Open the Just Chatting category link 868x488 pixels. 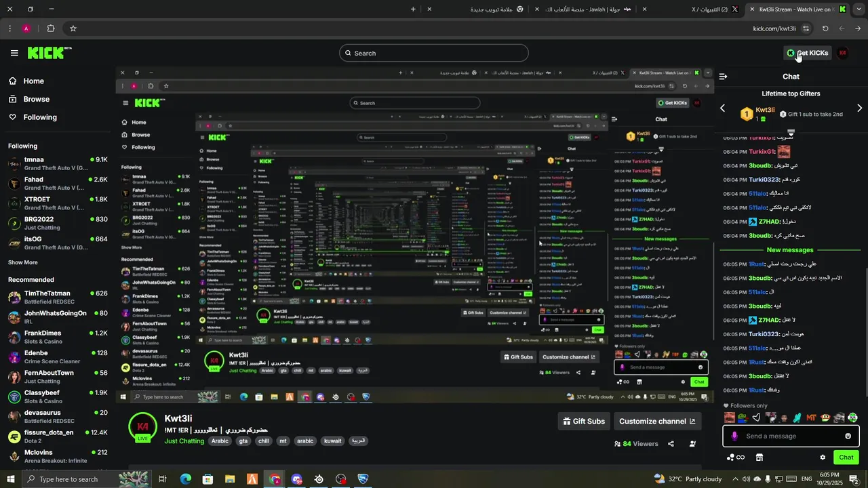[184, 441]
